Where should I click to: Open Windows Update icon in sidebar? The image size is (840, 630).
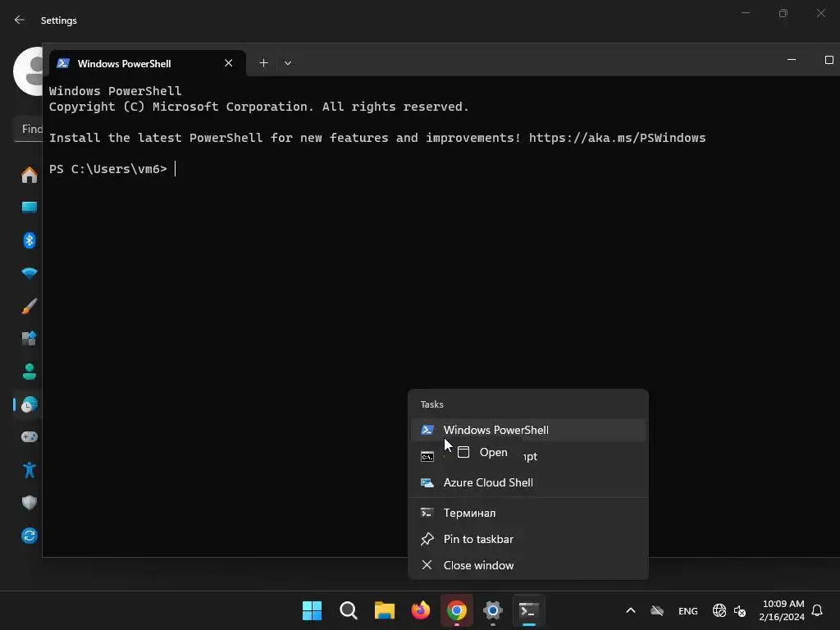(29, 535)
